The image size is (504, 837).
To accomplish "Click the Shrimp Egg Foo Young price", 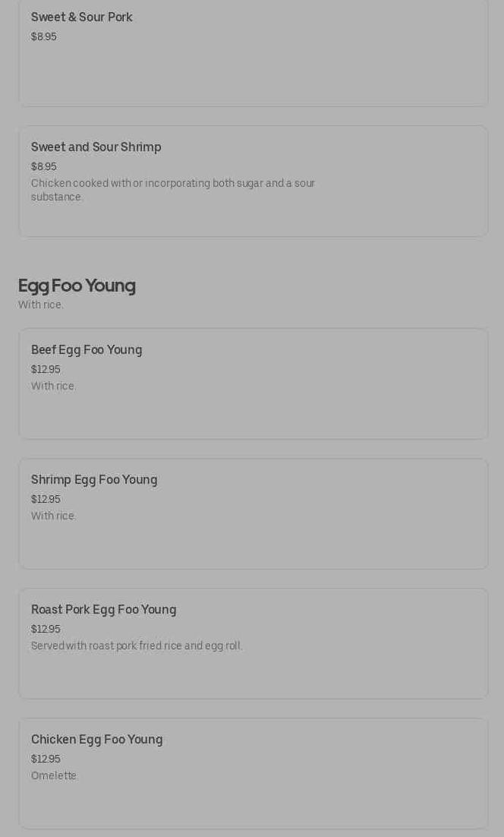I will (x=46, y=500).
